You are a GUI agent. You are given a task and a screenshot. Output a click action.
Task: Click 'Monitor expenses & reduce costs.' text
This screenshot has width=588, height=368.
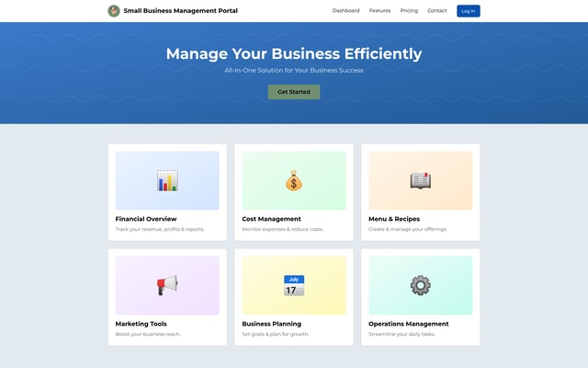coord(282,229)
